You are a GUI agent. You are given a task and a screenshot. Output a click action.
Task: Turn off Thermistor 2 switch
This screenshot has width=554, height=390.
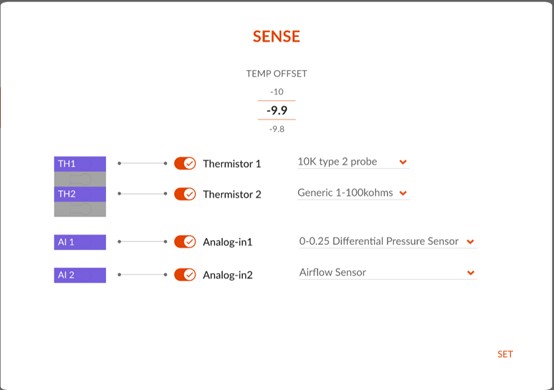pyautogui.click(x=185, y=194)
